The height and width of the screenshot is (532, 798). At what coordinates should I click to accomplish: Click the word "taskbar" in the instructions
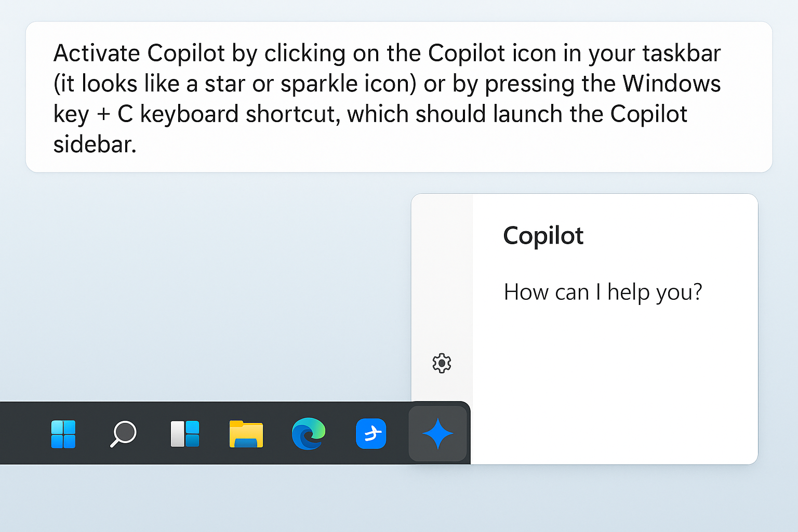(682, 54)
